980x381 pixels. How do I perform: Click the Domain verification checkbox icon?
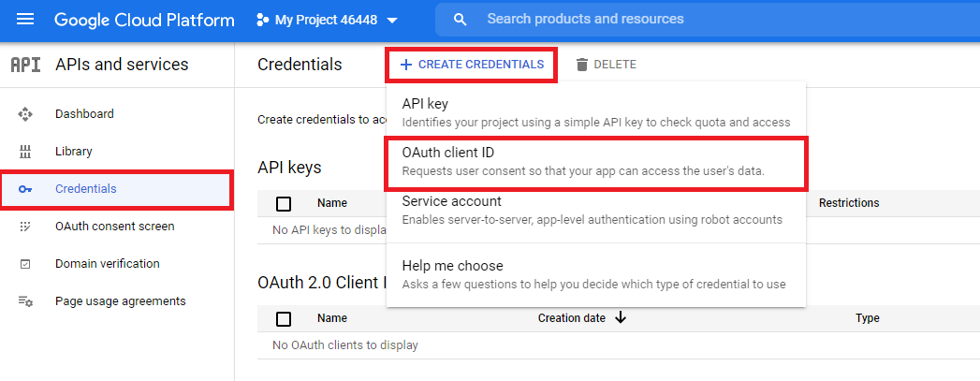click(25, 264)
